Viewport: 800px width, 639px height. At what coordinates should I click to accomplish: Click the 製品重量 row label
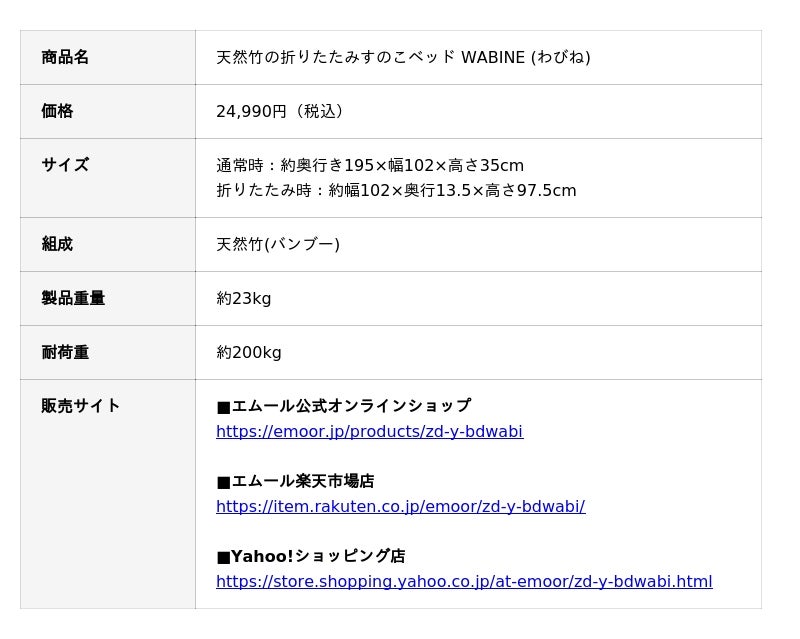(x=73, y=298)
